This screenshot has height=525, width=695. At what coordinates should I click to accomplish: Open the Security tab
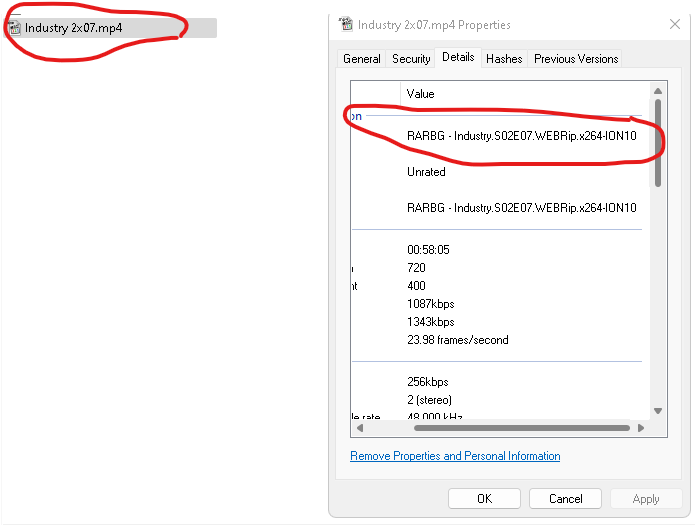(x=411, y=59)
